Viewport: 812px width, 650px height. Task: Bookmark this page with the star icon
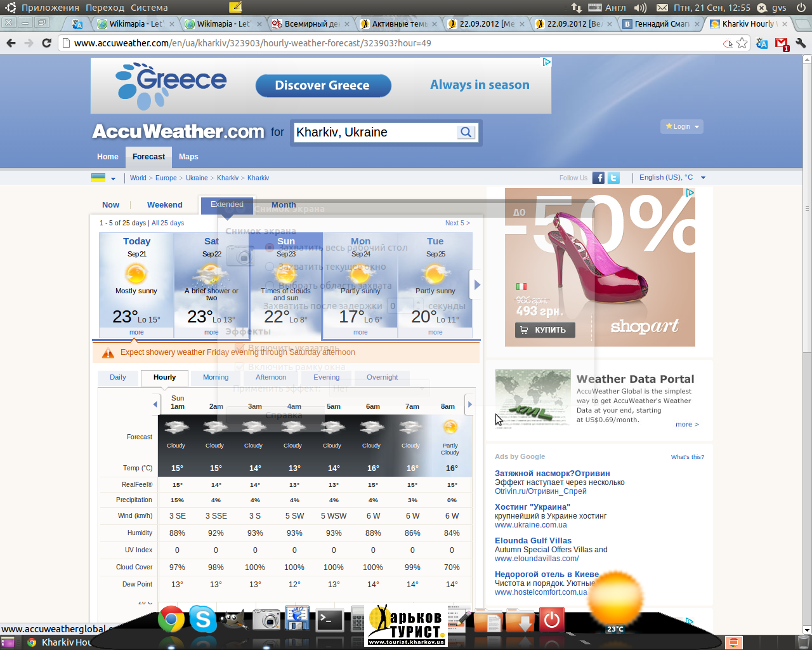(x=742, y=43)
